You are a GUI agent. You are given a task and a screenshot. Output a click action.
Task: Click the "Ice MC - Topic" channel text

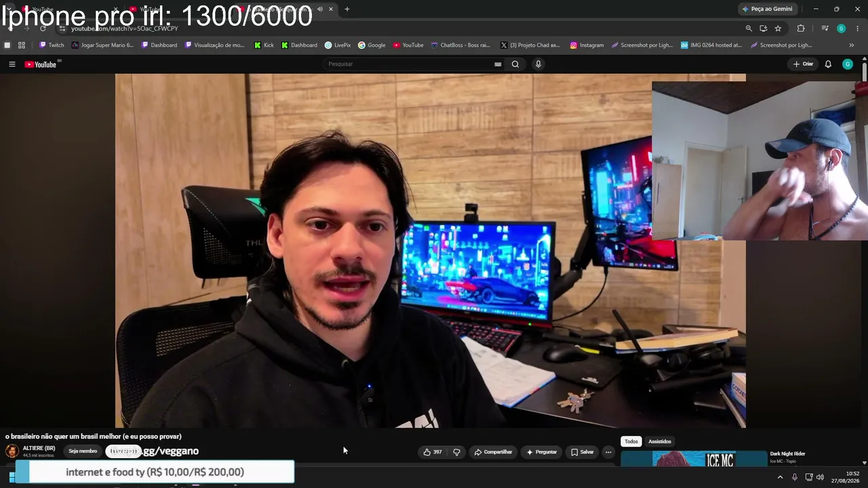[x=783, y=462]
